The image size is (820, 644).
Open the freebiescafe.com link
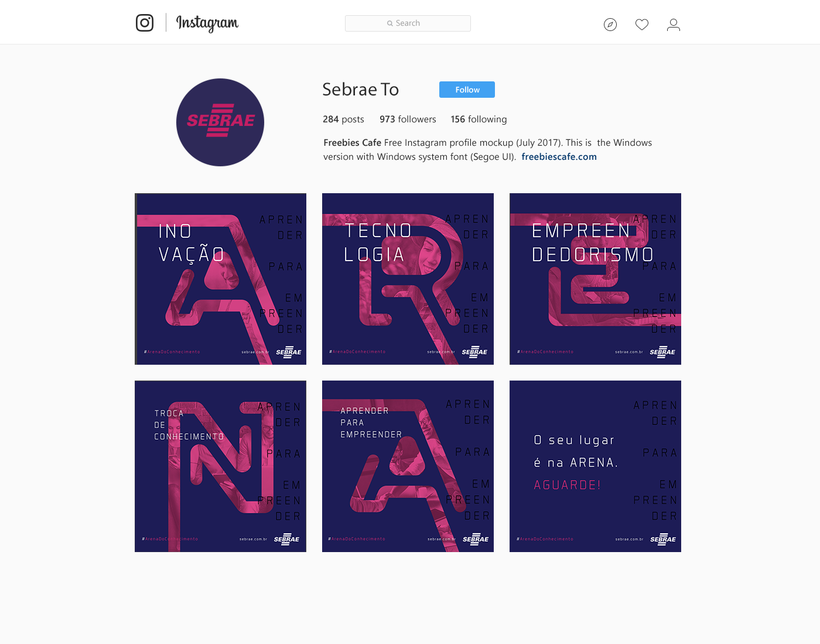pos(559,157)
